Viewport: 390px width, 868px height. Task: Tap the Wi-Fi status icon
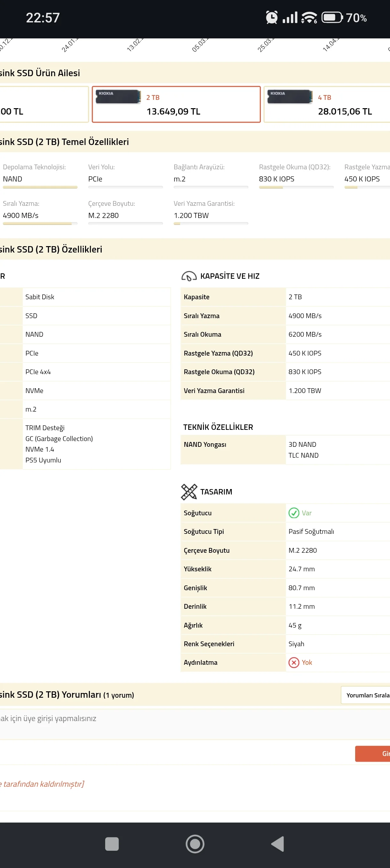(309, 17)
